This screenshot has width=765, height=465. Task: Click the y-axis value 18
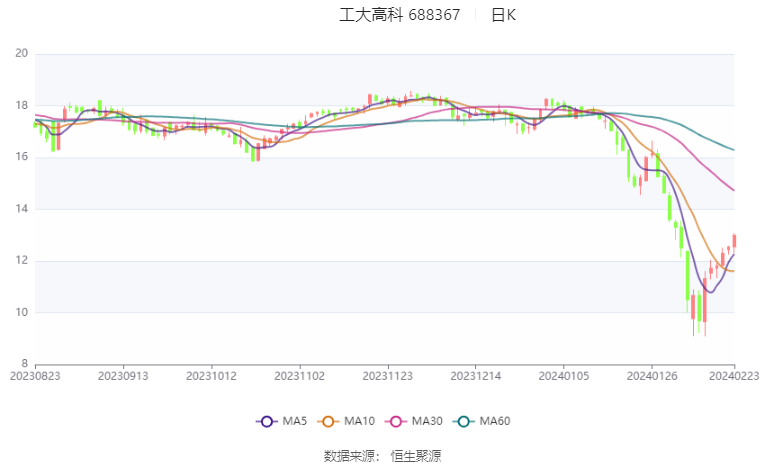[x=21, y=105]
